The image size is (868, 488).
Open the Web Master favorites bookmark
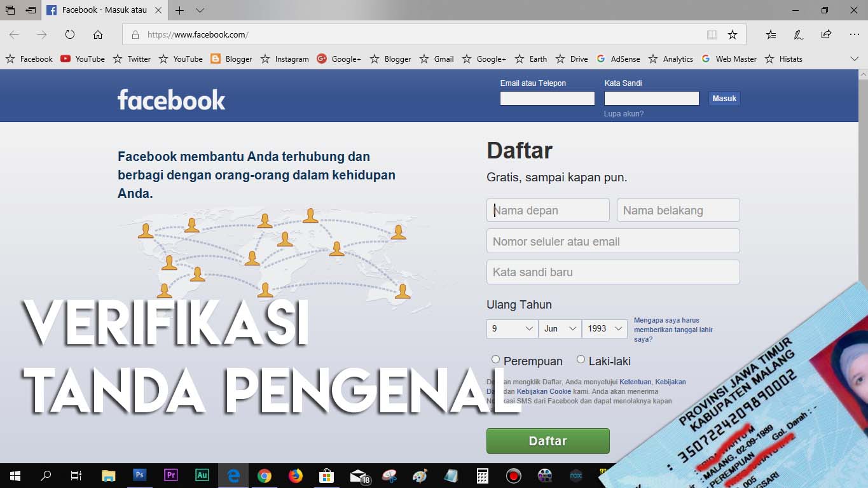(x=729, y=59)
